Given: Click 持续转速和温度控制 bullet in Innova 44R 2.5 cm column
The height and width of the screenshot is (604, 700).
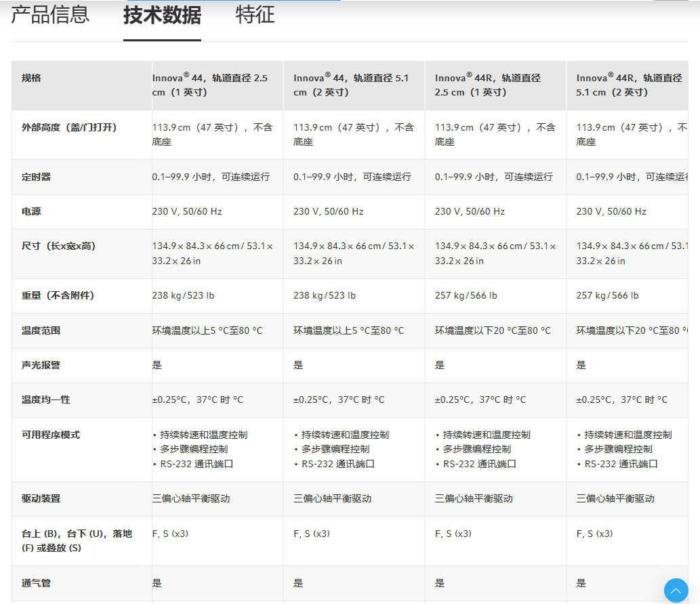Looking at the screenshot, I should click(x=486, y=435).
